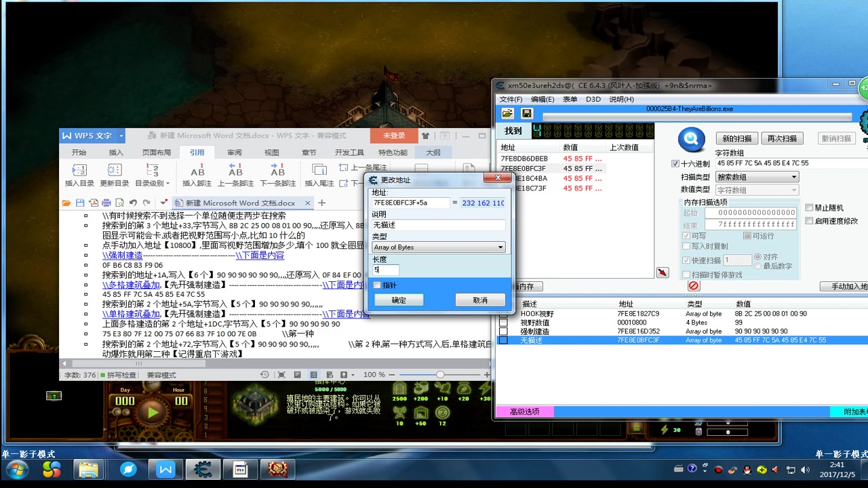Click WPS print preview icon
Screen dimensions: 868x488
[119, 203]
